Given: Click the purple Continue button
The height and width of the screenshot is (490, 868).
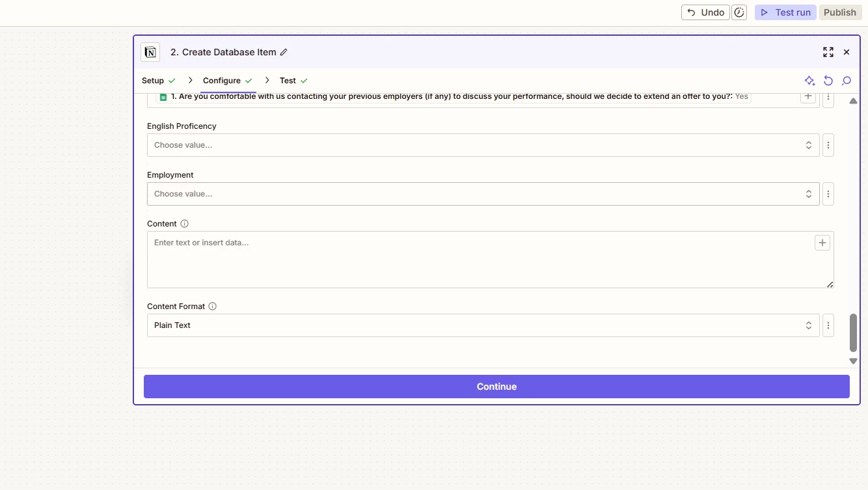Looking at the screenshot, I should 496,387.
